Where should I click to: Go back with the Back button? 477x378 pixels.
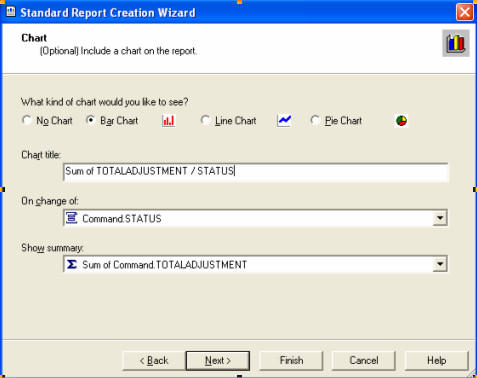(x=154, y=361)
